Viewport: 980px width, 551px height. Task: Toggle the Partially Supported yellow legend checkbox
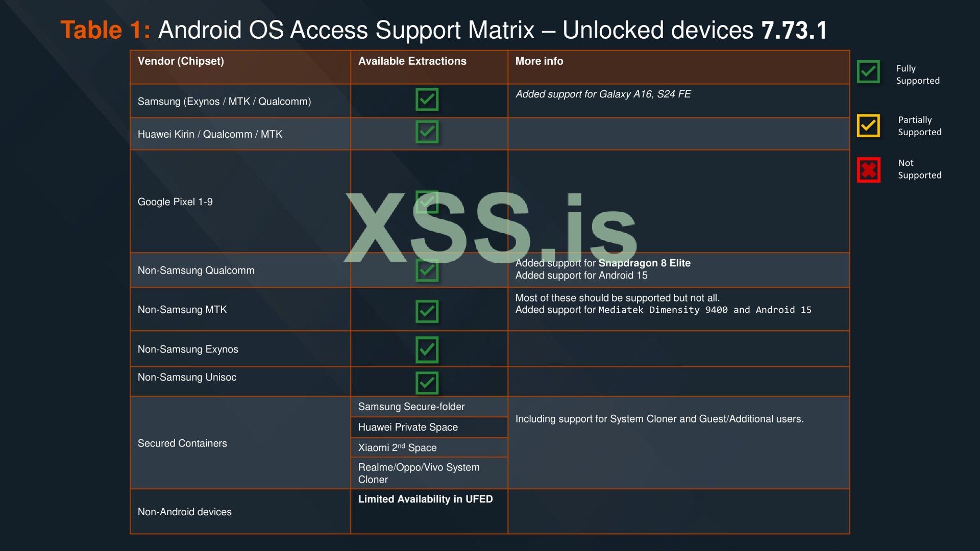click(868, 126)
